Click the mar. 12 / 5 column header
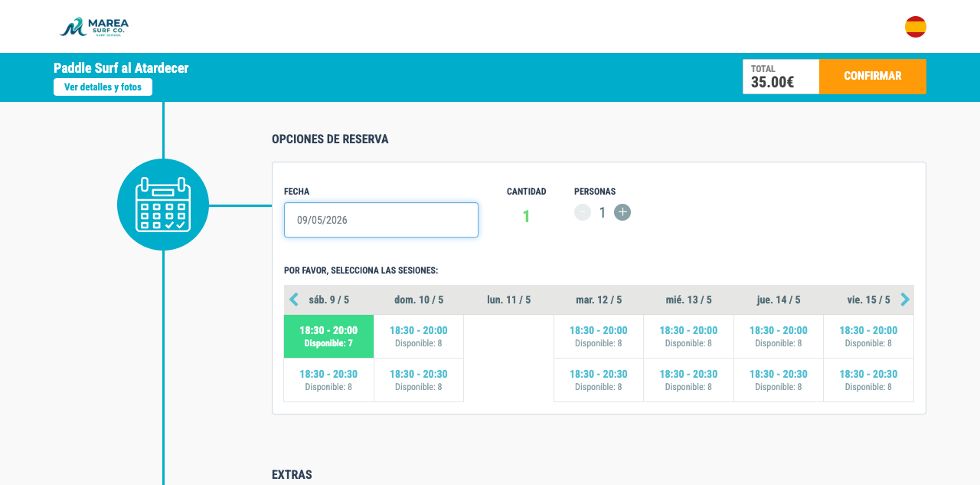Screen dimensions: 980x485 point(599,300)
